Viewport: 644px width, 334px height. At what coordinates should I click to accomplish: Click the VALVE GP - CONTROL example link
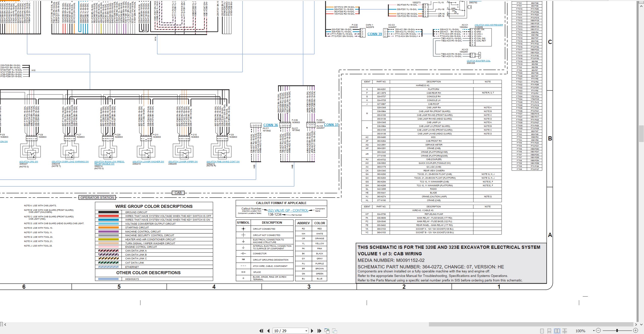pos(288,210)
